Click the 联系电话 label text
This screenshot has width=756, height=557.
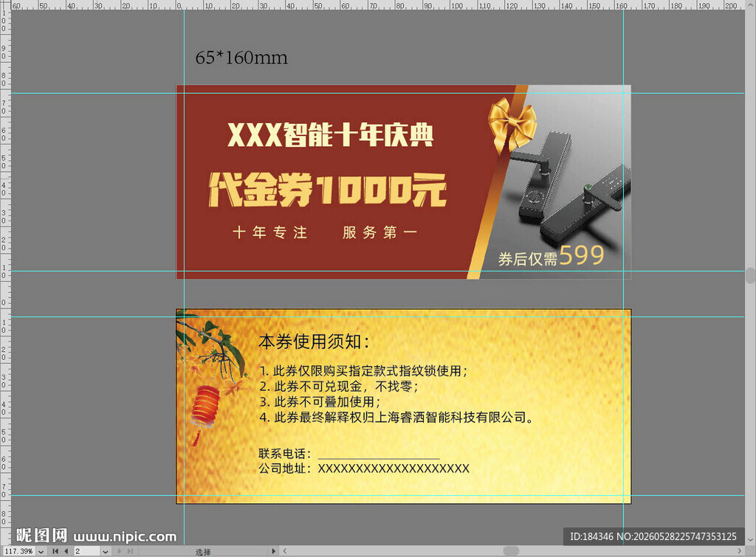[284, 454]
